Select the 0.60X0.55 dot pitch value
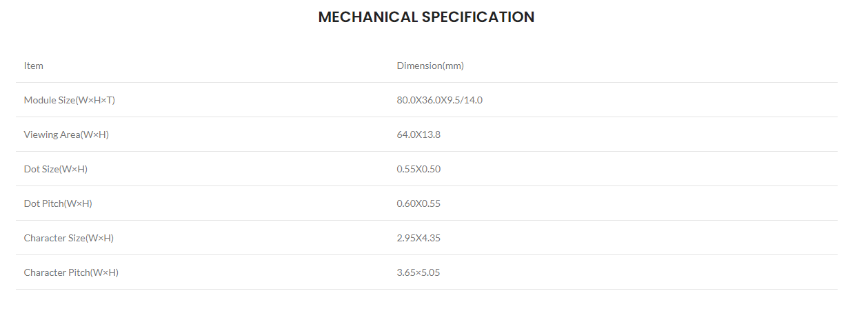 (418, 203)
